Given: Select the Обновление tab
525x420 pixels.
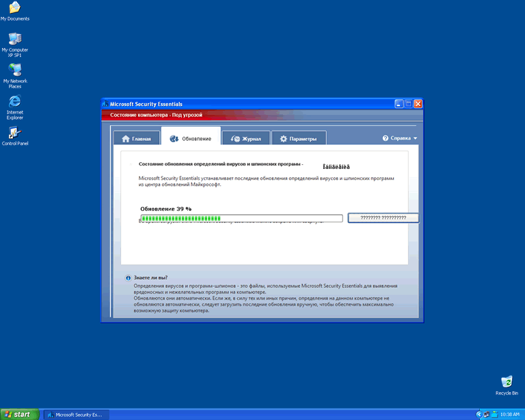Looking at the screenshot, I should 191,139.
